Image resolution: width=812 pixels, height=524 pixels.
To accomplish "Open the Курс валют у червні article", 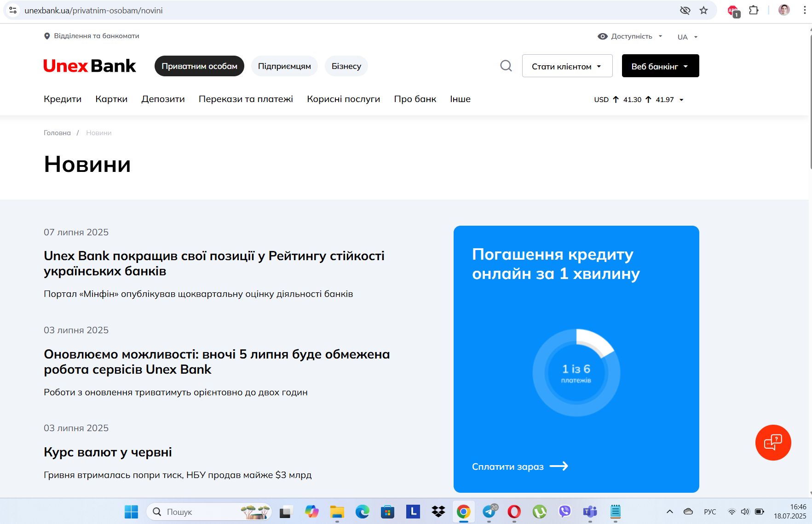I will [x=108, y=452].
